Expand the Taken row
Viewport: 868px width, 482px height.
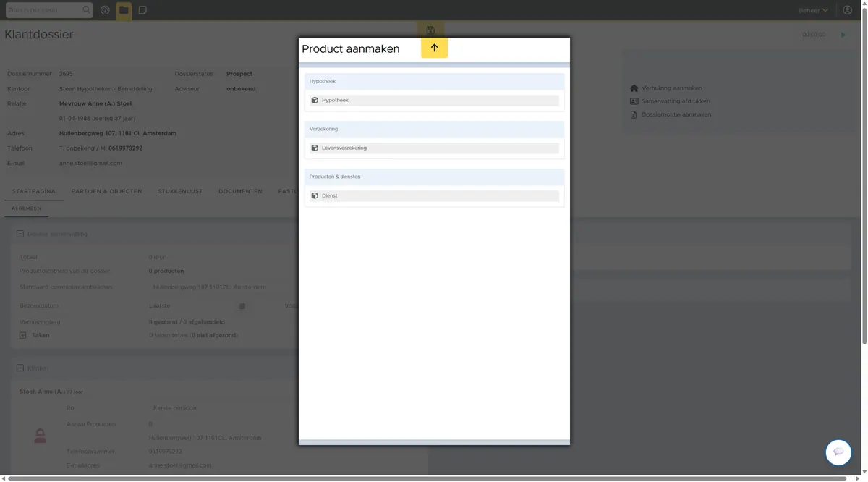(22, 336)
